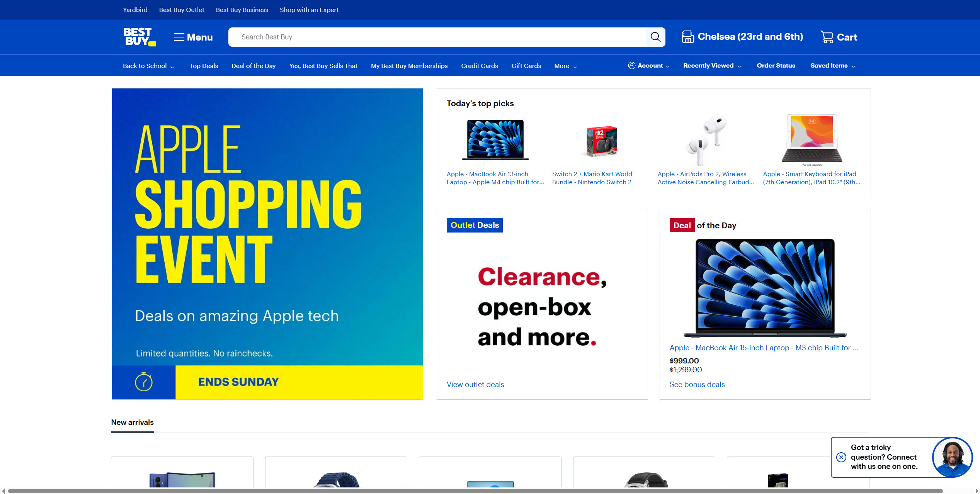
Task: Click Smart Keyboard for iPad image
Action: coord(812,139)
